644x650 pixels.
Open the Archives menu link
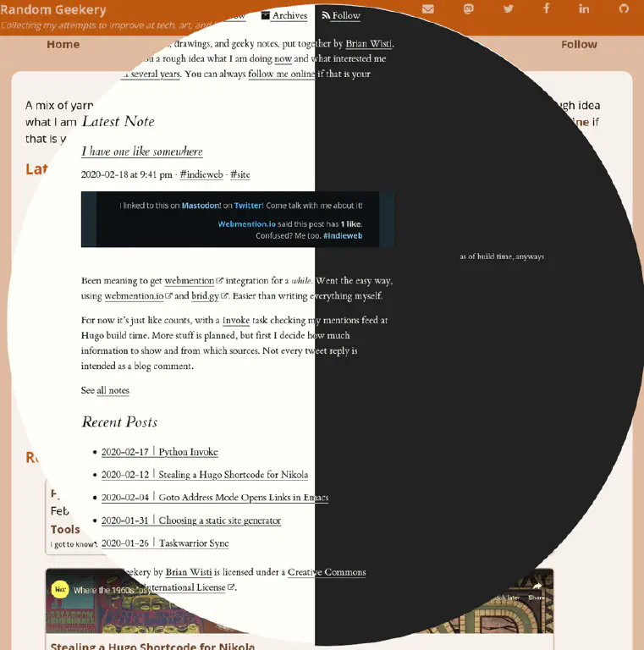point(289,16)
